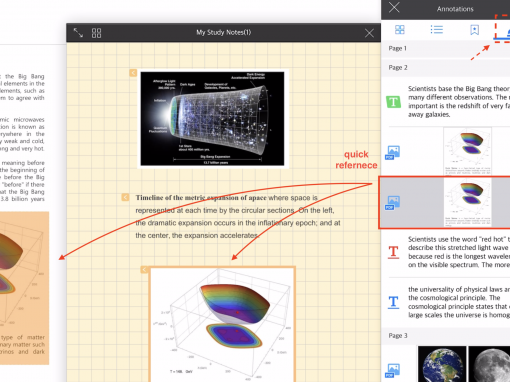The width and height of the screenshot is (510, 382).
Task: Click the first PDF image annotation icon
Action: (393, 152)
